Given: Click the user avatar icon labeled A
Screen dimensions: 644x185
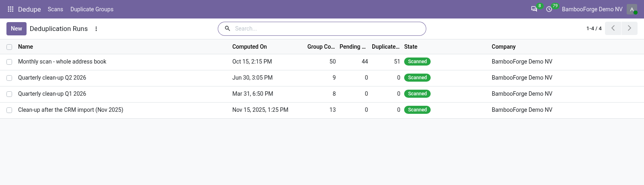Looking at the screenshot, I should pos(632,9).
